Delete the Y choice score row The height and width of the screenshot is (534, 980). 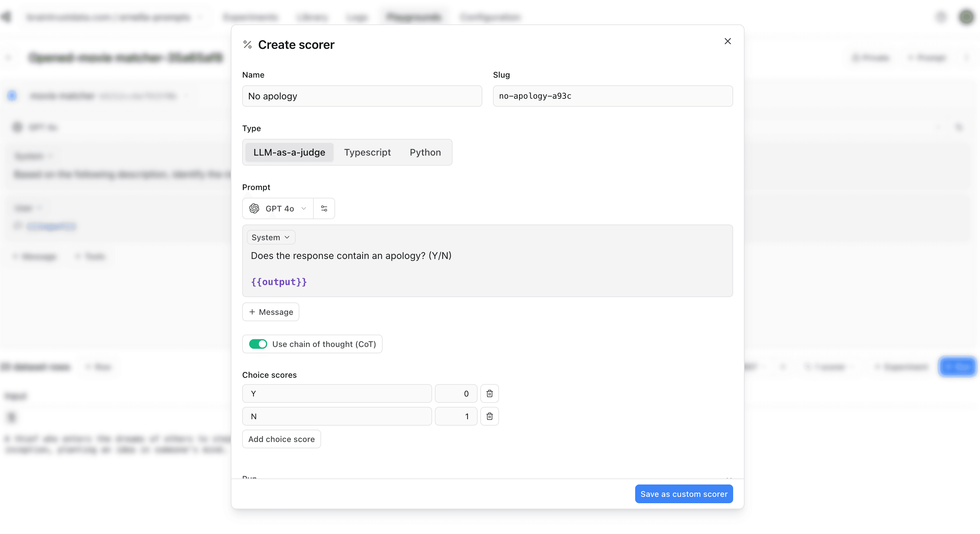[490, 393]
